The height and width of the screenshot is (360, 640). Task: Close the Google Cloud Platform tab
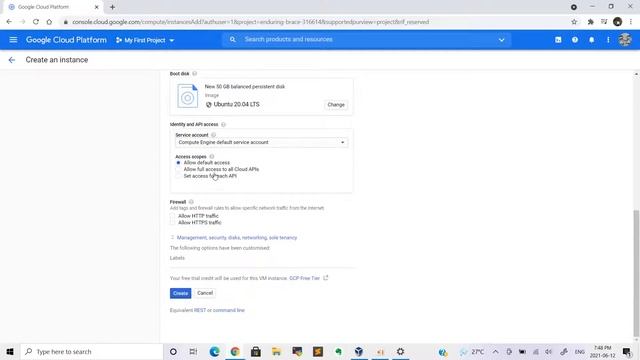pos(97,7)
